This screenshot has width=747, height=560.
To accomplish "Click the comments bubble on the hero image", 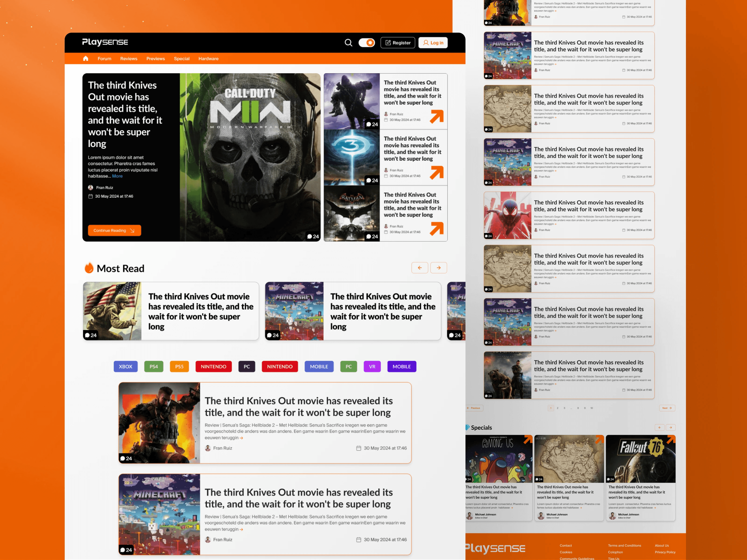I will tap(313, 237).
